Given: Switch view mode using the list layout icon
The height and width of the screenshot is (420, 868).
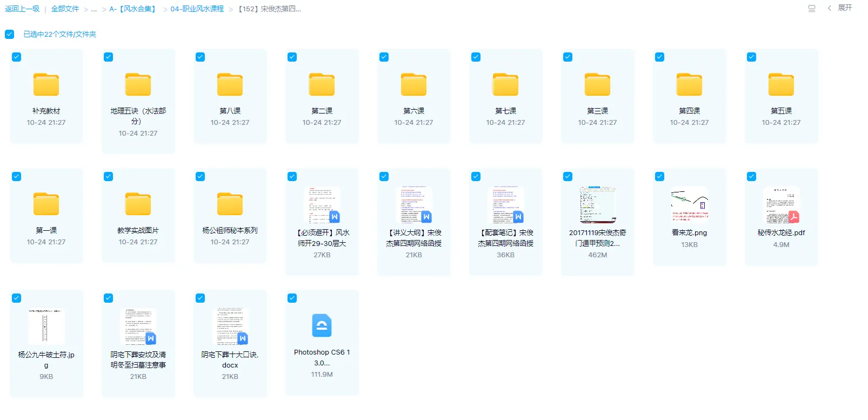Looking at the screenshot, I should [x=811, y=8].
